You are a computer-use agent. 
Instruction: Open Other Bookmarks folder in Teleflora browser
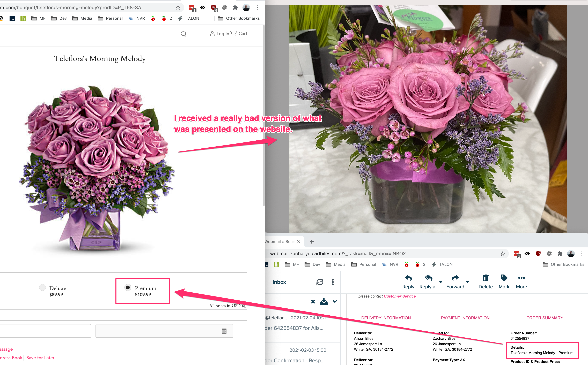click(239, 18)
